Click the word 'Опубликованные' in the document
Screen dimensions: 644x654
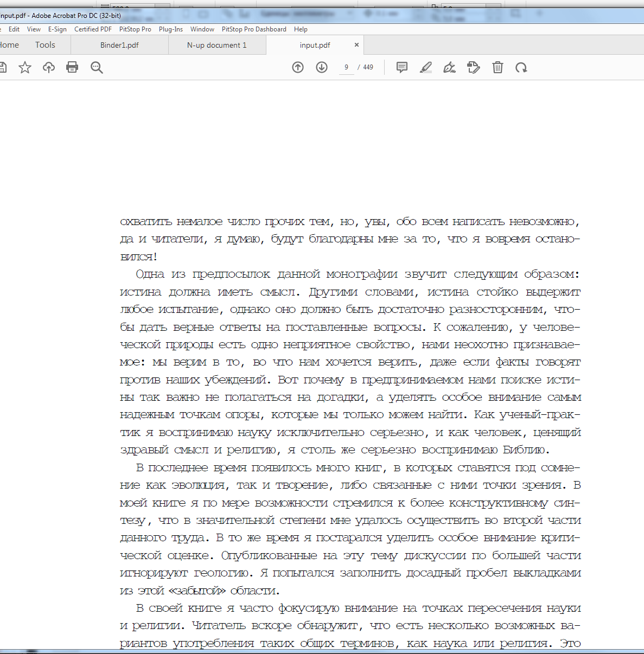[269, 555]
